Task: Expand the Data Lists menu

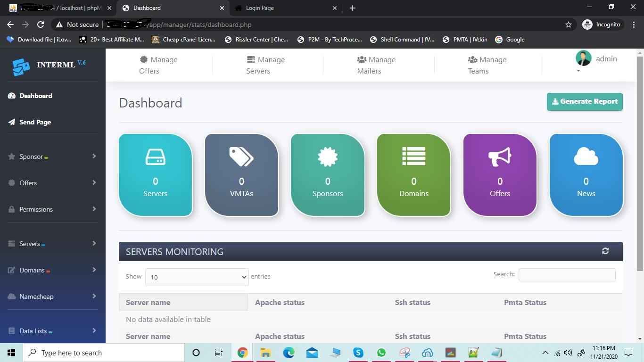Action: pyautogui.click(x=33, y=331)
